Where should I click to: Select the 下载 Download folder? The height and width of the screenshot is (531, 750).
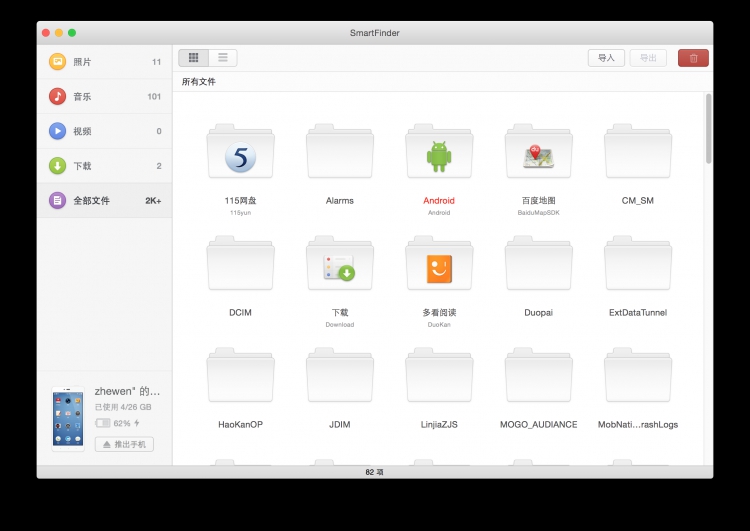tap(340, 263)
